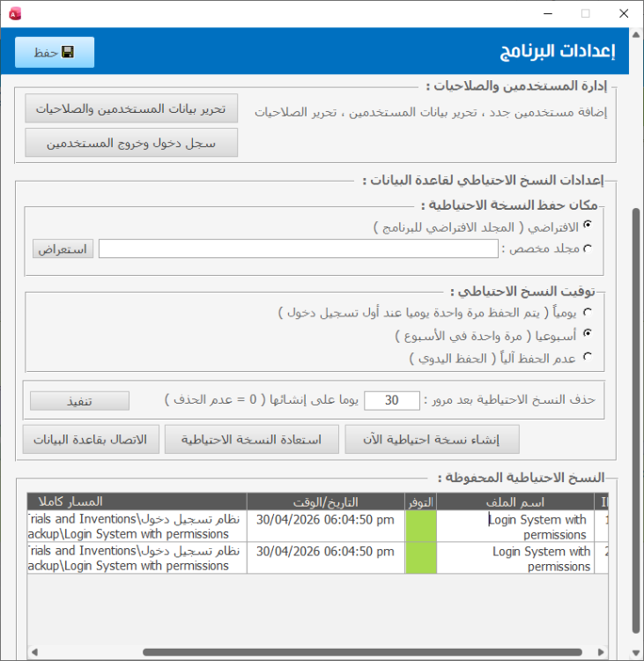The image size is (644, 661).
Task: Click Restore backup (استعادة النسخة الاحتياطية)
Action: point(251,439)
